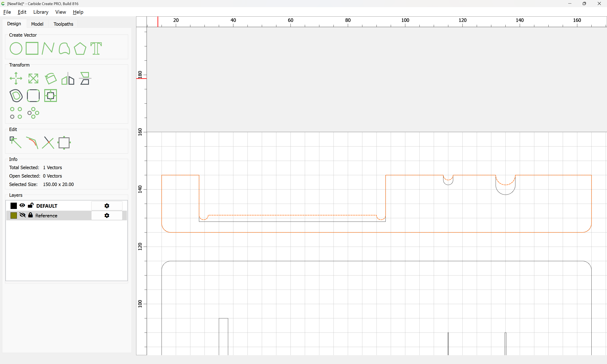Open Reference layer settings gear
The image size is (607, 364).
(x=107, y=215)
